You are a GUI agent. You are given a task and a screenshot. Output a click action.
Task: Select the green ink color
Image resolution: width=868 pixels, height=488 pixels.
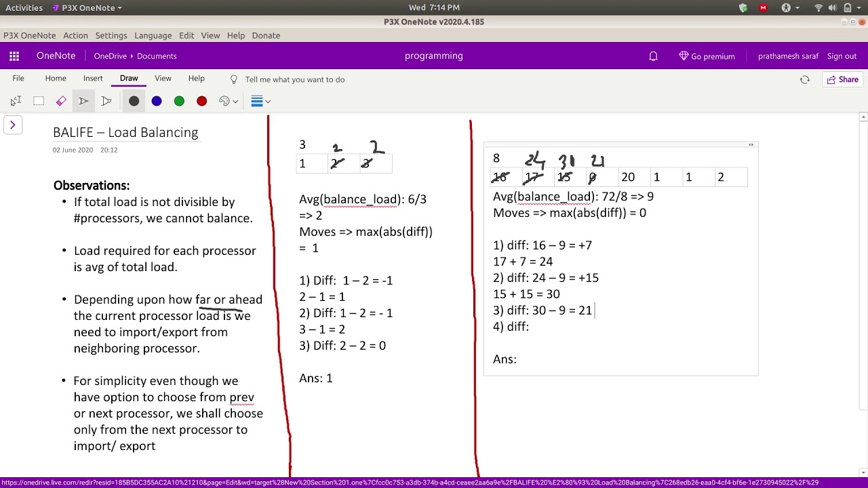tap(179, 101)
